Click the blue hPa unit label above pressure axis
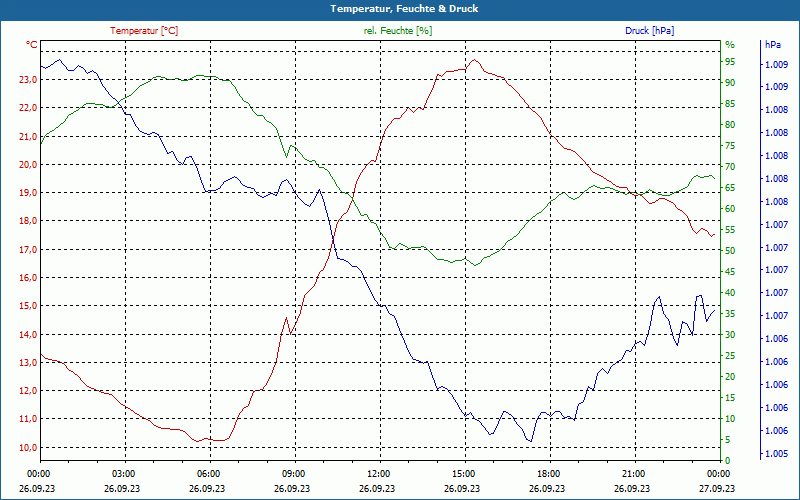The image size is (800, 500). point(773,45)
